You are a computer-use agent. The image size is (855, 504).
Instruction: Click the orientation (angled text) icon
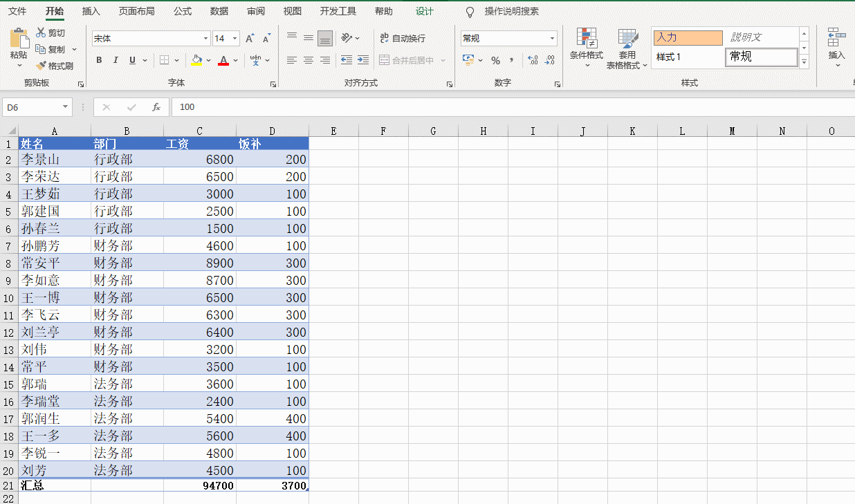point(346,38)
